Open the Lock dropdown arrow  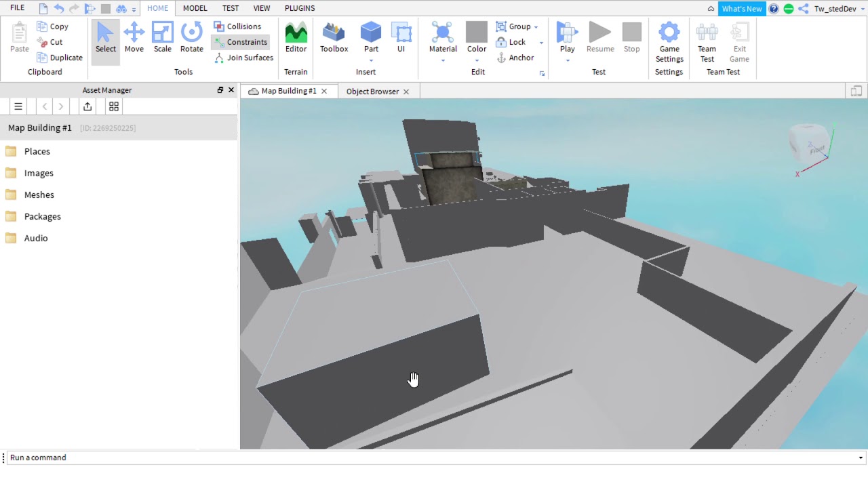[x=541, y=43]
